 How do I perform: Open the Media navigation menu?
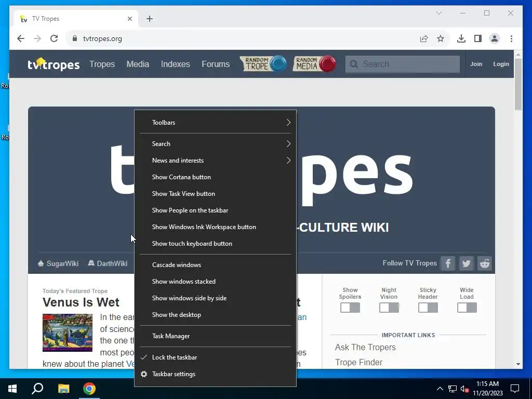[138, 64]
